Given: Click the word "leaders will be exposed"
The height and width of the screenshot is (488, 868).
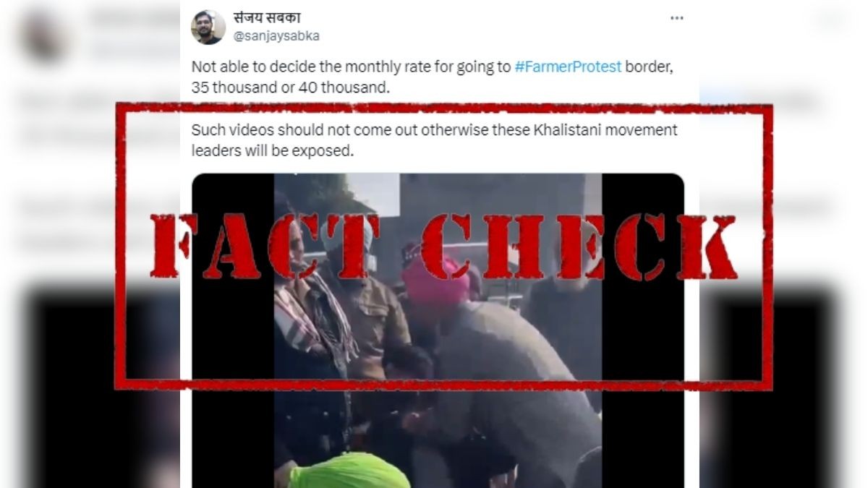Looking at the screenshot, I should click(272, 151).
